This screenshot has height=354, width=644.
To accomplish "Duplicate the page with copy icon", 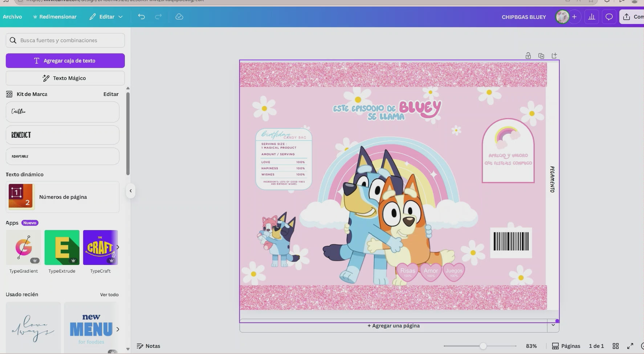I will click(541, 56).
